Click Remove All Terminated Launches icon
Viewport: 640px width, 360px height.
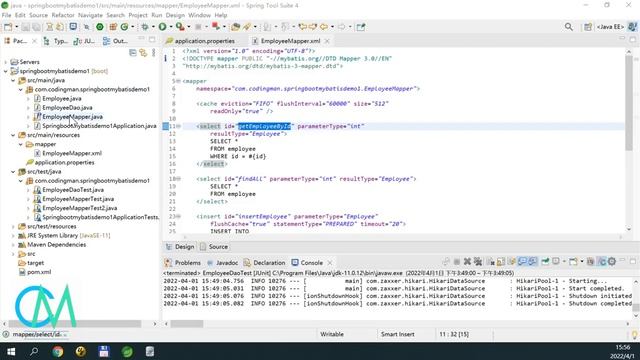coord(478,262)
